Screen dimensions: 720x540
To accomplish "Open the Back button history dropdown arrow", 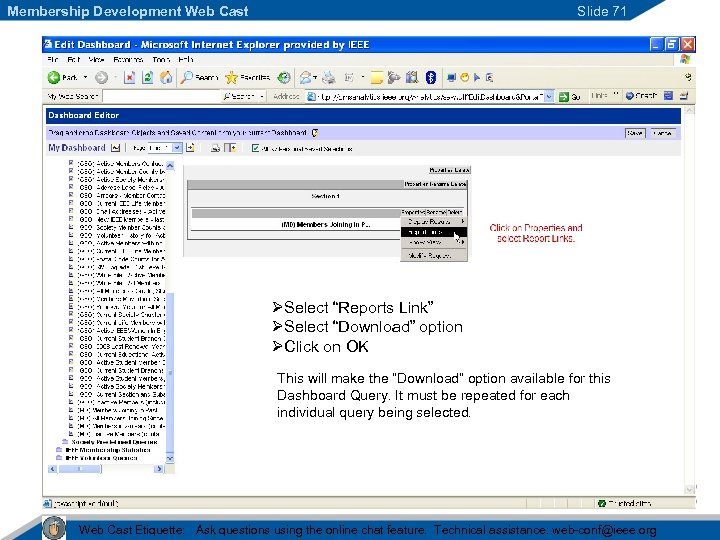I will coord(85,78).
